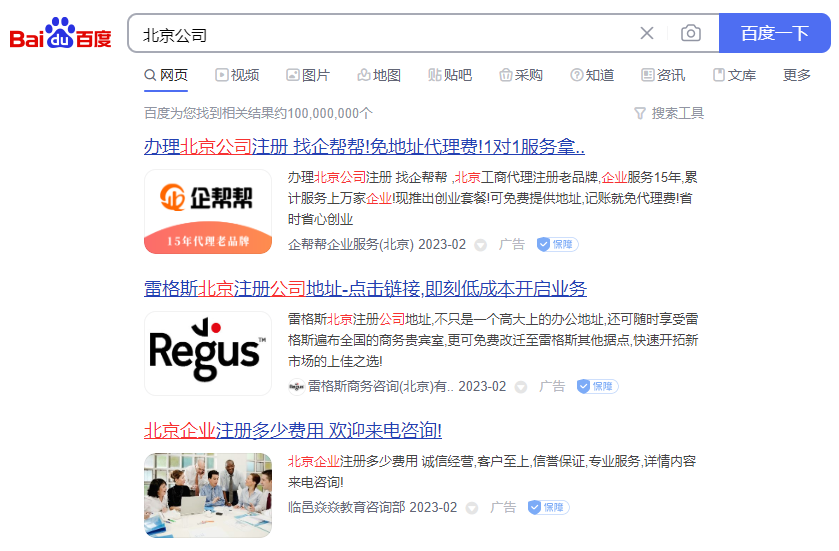Switch to the 图片 tab
Viewport: 839px width, 551px height.
point(308,75)
